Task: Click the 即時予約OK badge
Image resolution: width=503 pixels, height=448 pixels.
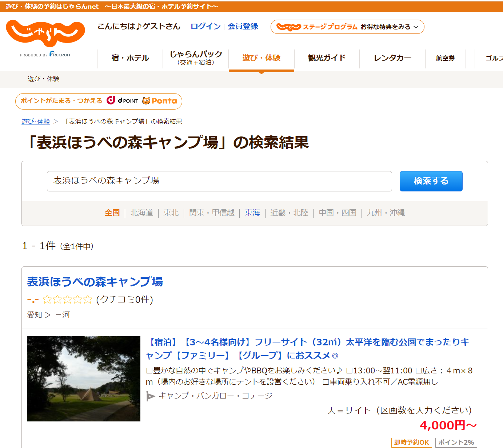Action: point(412,443)
